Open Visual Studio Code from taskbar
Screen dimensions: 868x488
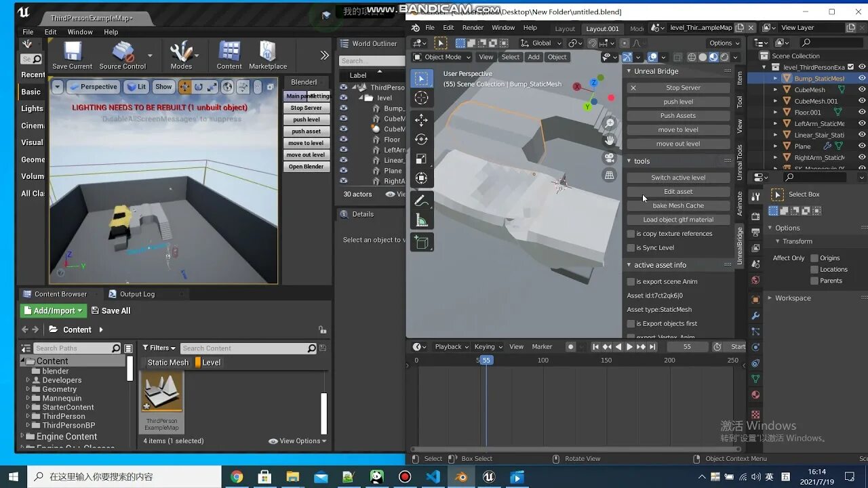433,476
